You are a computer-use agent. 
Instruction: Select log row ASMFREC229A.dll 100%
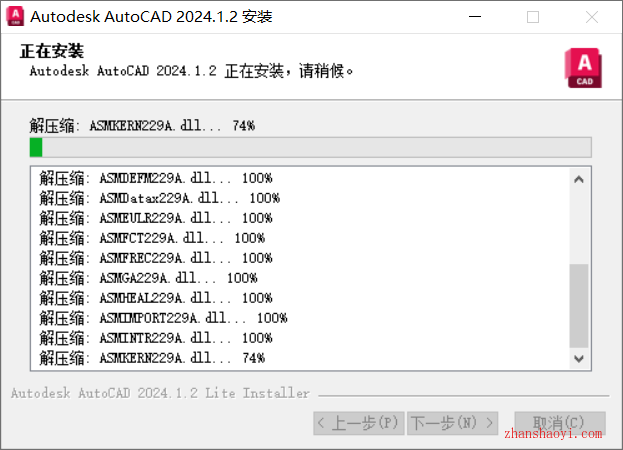pyautogui.click(x=156, y=258)
